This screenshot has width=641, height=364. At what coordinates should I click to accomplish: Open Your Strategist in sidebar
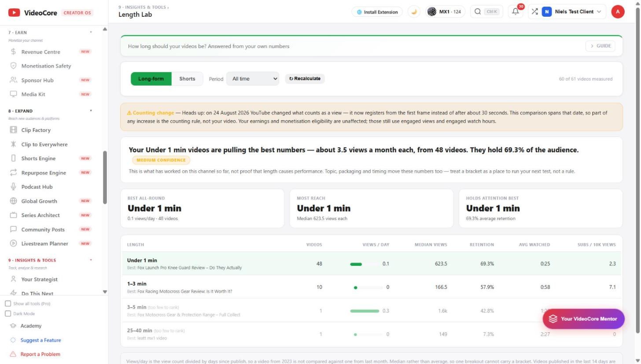coord(39,279)
